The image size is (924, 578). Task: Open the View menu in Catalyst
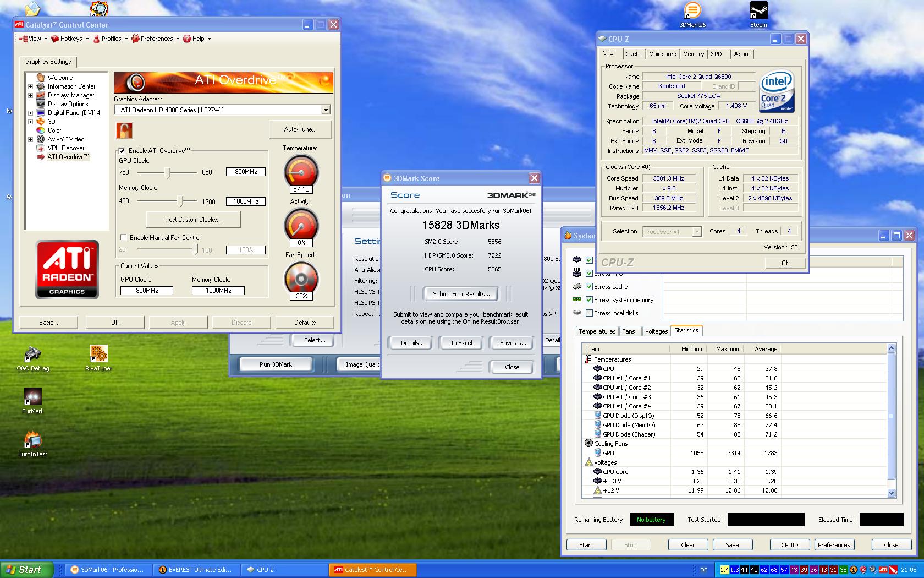pyautogui.click(x=33, y=39)
